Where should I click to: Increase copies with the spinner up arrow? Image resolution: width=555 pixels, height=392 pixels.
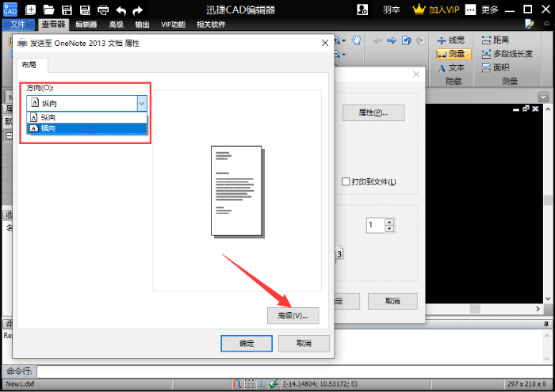pos(389,222)
